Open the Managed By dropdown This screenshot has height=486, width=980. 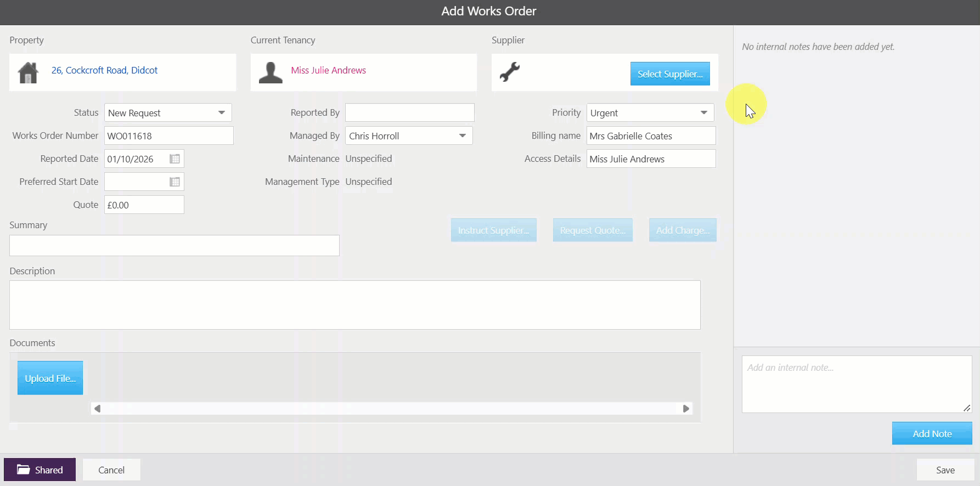463,136
